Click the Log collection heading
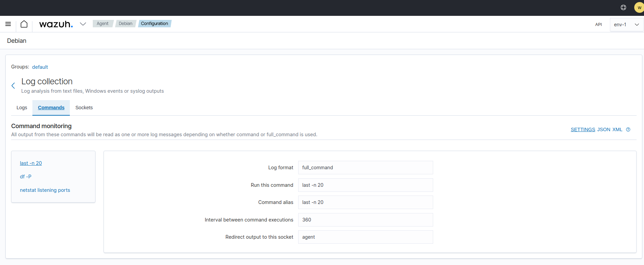Screen dimensions: 644x265 [47, 82]
